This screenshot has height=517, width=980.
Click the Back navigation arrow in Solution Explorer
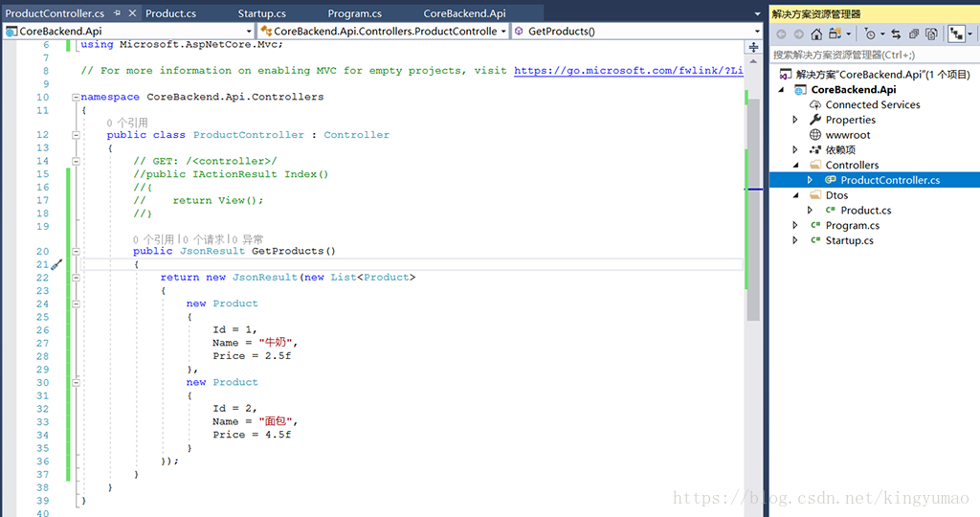pos(781,34)
